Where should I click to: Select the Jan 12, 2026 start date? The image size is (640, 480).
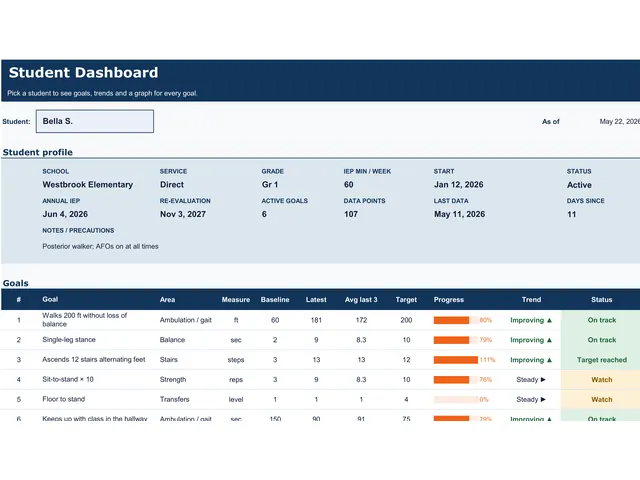click(x=459, y=184)
